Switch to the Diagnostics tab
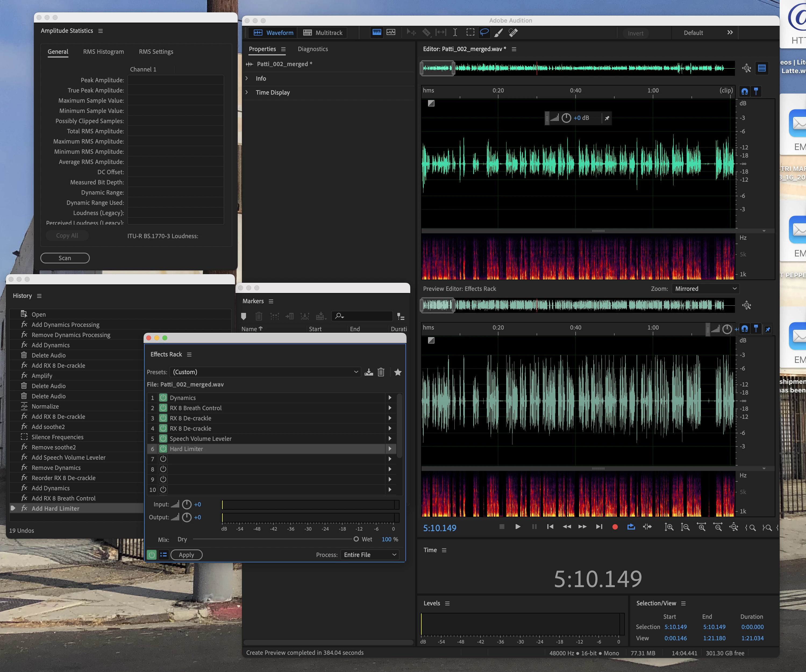This screenshot has width=806, height=672. click(312, 49)
